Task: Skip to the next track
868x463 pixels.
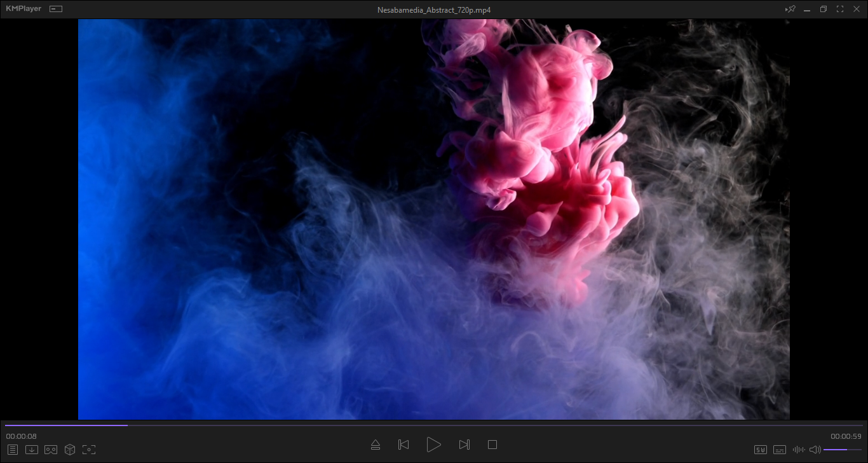Action: (x=465, y=445)
